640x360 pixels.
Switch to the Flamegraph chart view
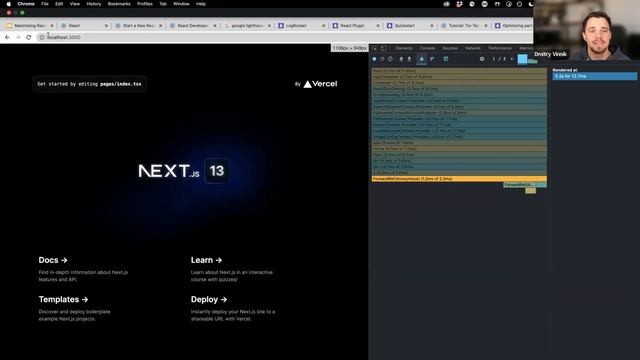(422, 59)
